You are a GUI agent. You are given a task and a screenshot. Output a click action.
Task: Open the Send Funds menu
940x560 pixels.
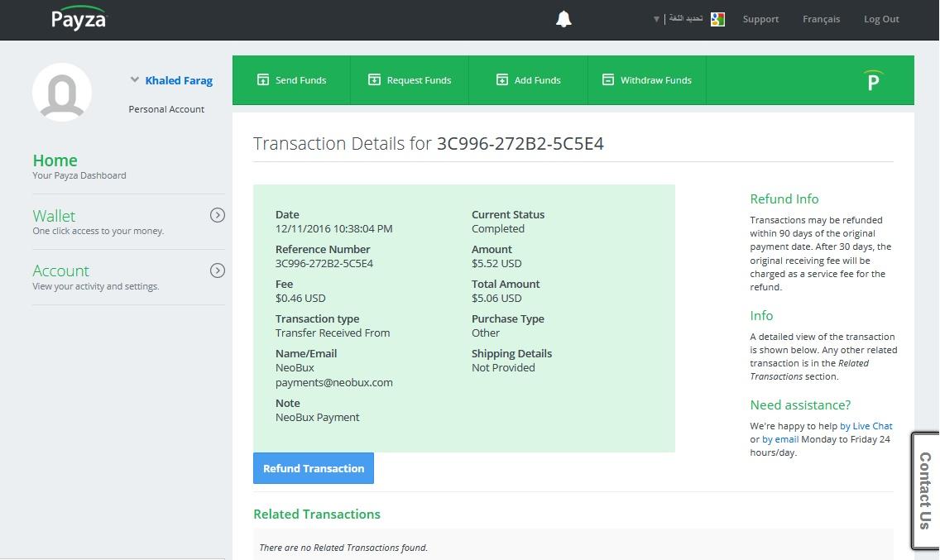tap(291, 80)
